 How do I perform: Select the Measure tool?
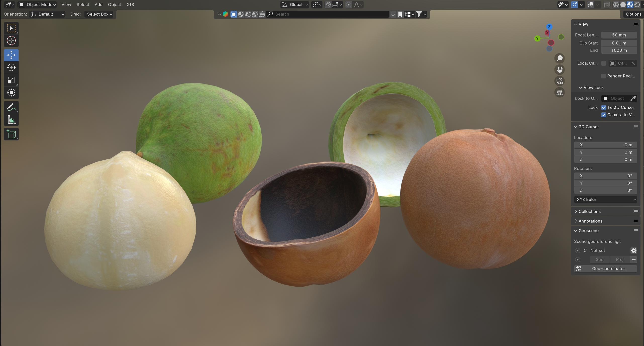pos(11,120)
